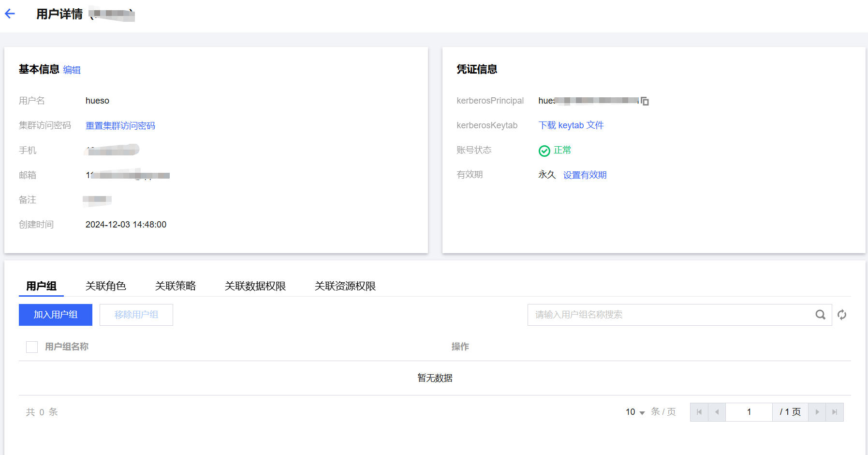Click the 设置有效期 link

[x=585, y=175]
